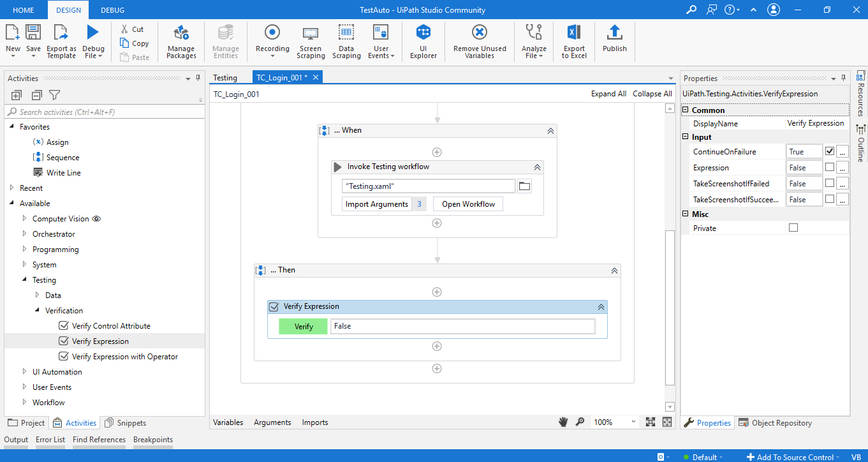Switch to the DEBUG ribbon tab
Image resolution: width=868 pixels, height=462 pixels.
(x=112, y=10)
